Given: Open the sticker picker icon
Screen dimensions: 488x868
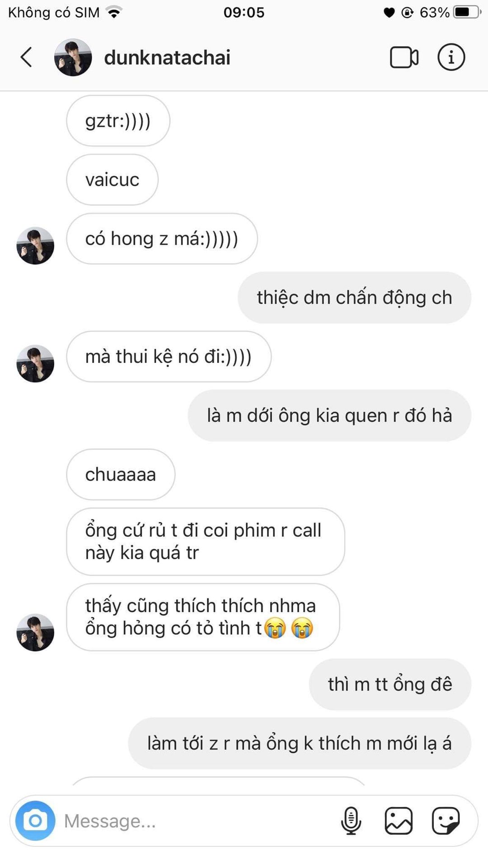Looking at the screenshot, I should 446,821.
